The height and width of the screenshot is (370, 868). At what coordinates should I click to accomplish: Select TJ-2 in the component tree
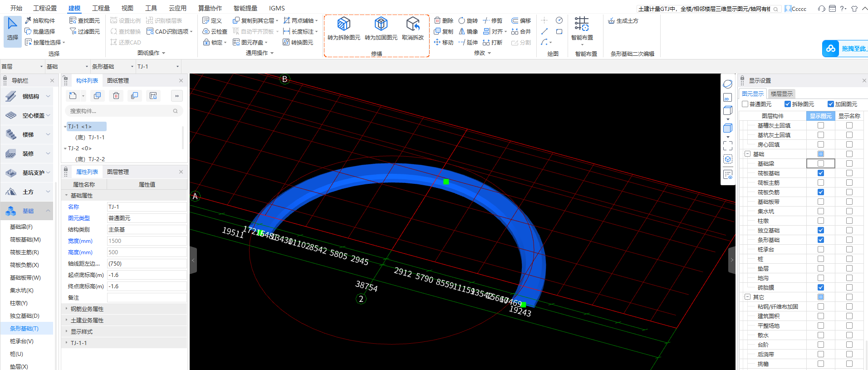[80, 148]
